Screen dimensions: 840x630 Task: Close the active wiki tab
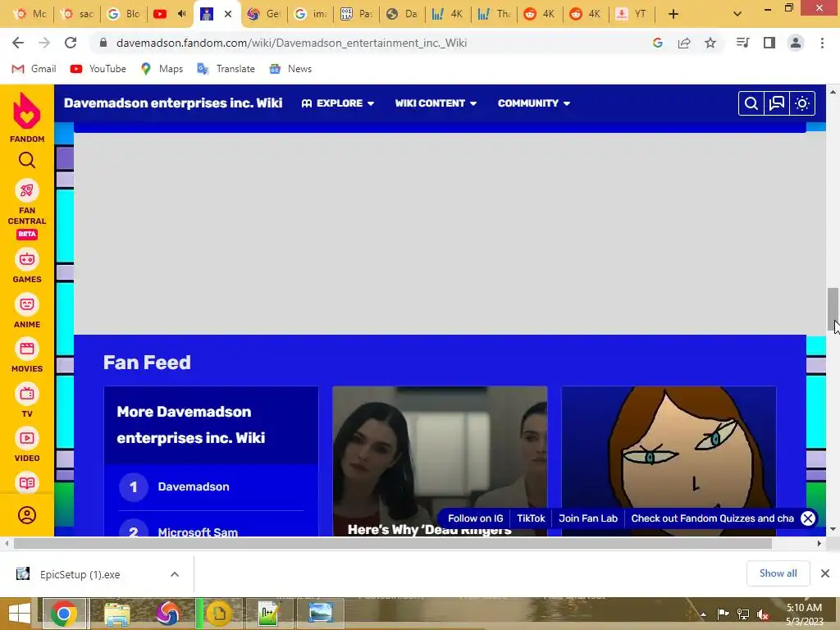tap(228, 14)
